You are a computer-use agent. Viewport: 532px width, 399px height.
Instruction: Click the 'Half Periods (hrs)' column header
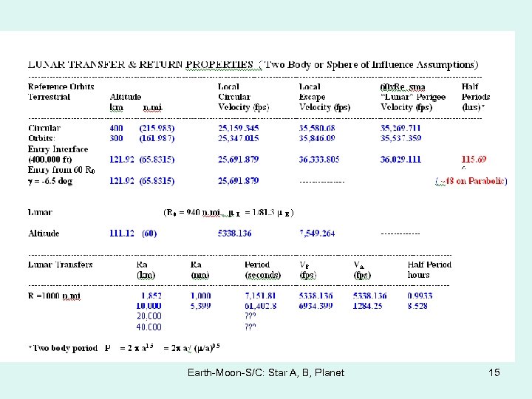(476, 97)
